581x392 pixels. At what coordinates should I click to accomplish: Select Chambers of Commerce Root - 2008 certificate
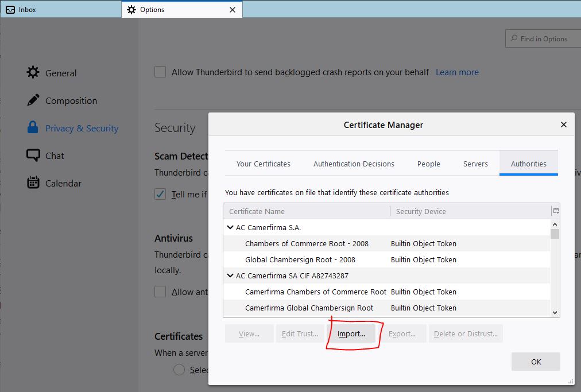coord(307,243)
